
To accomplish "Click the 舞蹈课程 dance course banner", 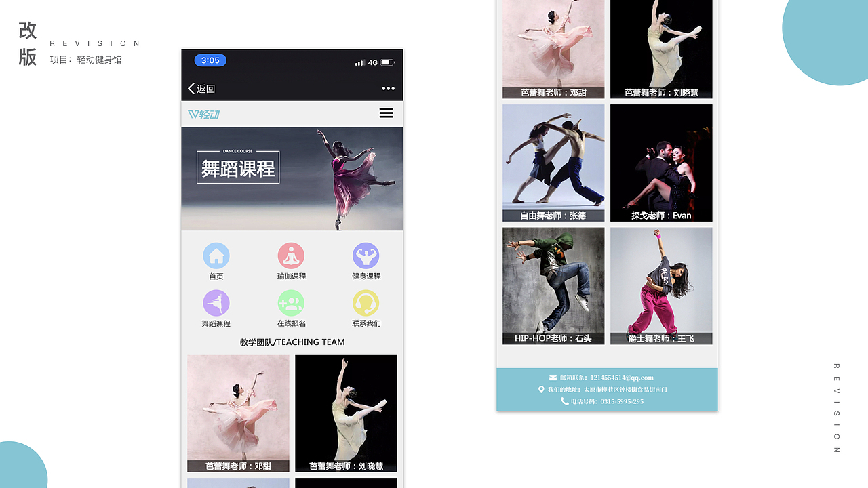I will coord(292,179).
